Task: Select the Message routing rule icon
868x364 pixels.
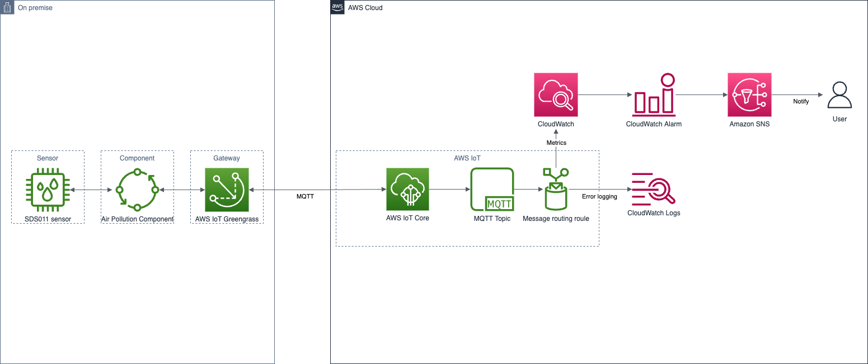Action: pyautogui.click(x=556, y=189)
